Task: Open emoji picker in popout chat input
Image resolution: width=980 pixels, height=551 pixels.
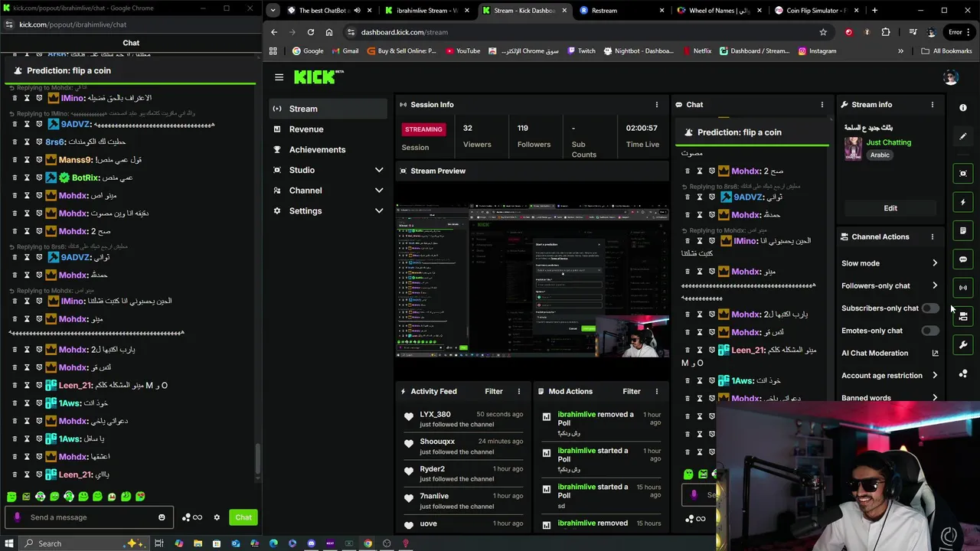Action: (162, 517)
